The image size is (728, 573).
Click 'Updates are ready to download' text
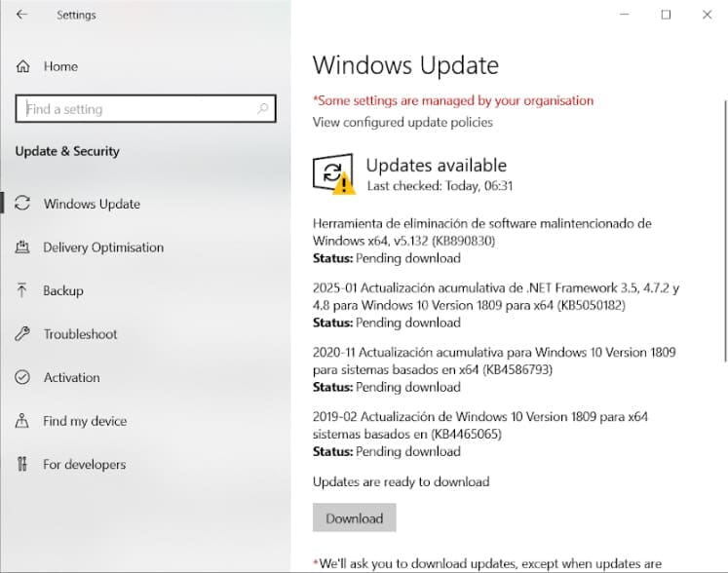[x=401, y=482]
